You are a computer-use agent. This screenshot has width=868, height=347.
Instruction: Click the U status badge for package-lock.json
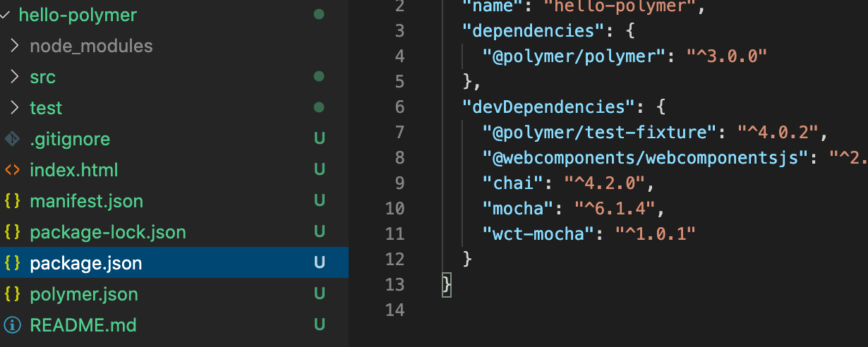click(x=319, y=232)
